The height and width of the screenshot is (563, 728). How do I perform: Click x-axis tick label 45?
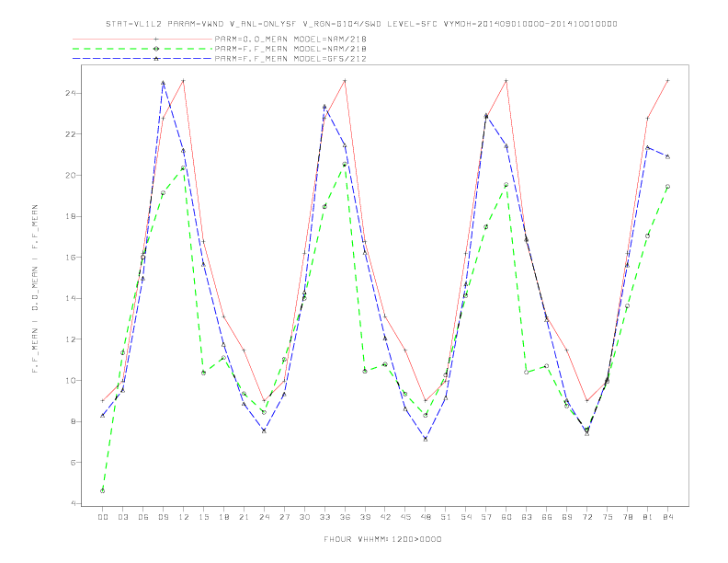[x=405, y=517]
